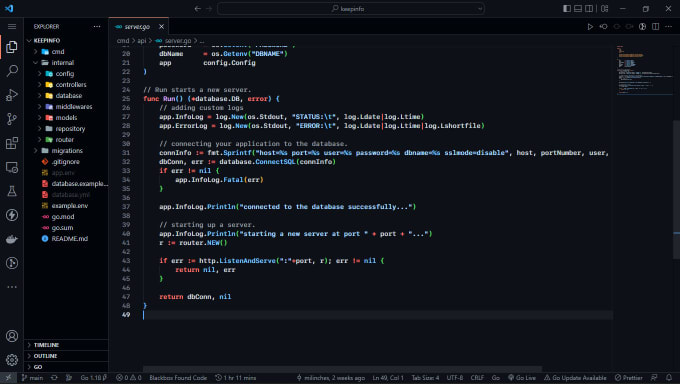Open Explorer Views and More Actions
Image resolution: width=680 pixels, height=384 pixels.
click(97, 26)
